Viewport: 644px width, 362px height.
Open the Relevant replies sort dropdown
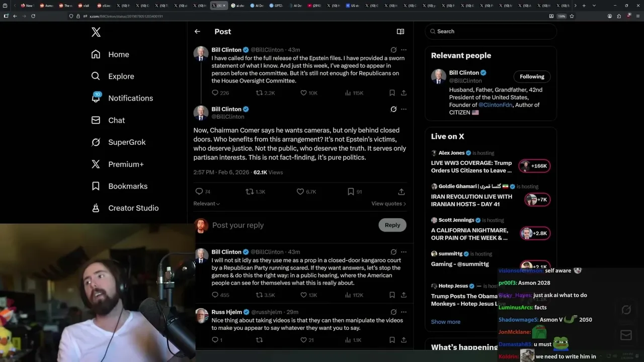[207, 204]
